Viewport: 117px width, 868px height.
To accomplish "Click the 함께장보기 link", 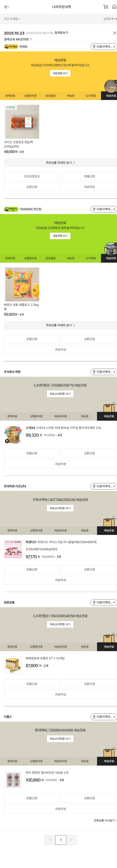I will click(61, 33).
